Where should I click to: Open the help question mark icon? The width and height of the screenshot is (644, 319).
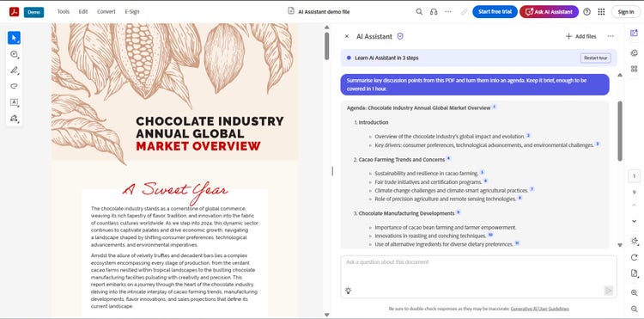pos(587,12)
